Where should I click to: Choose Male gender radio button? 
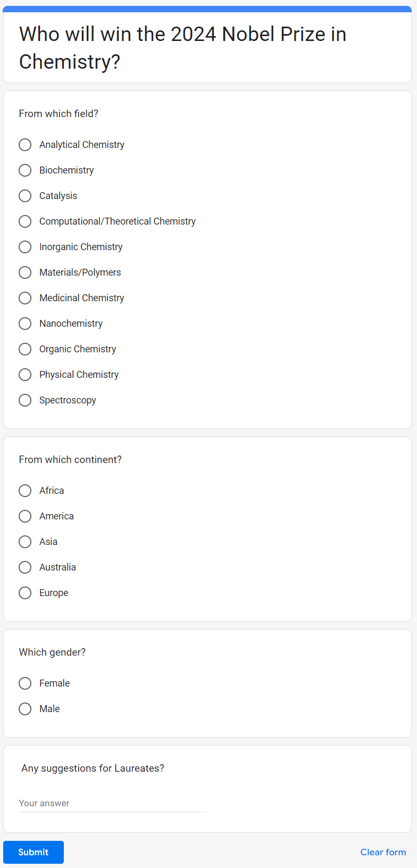(x=25, y=709)
